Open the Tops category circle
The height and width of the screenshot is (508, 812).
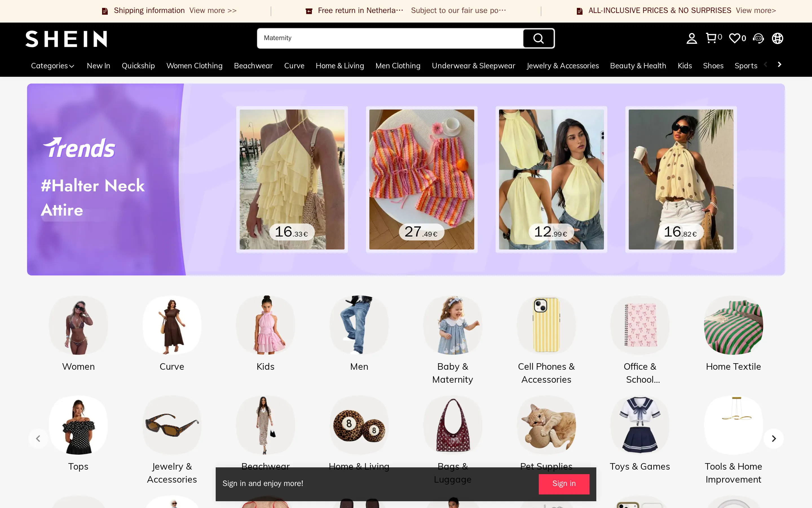tap(78, 425)
